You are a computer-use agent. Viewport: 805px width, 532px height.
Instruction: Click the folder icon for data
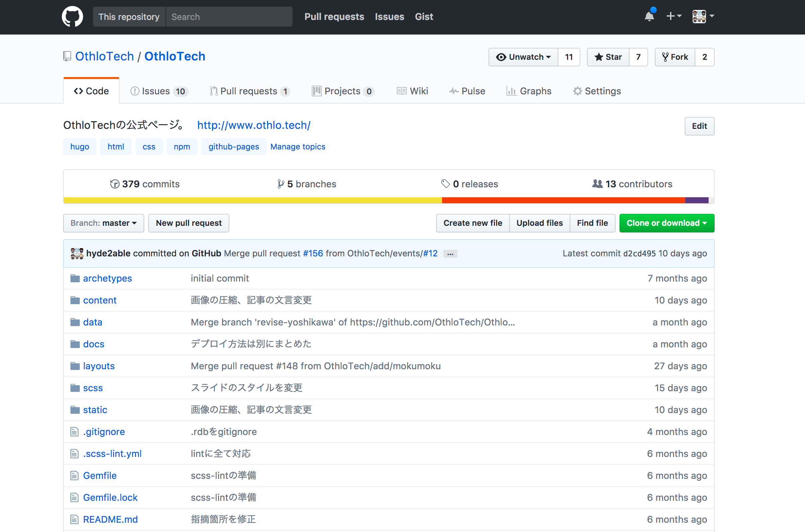[75, 322]
